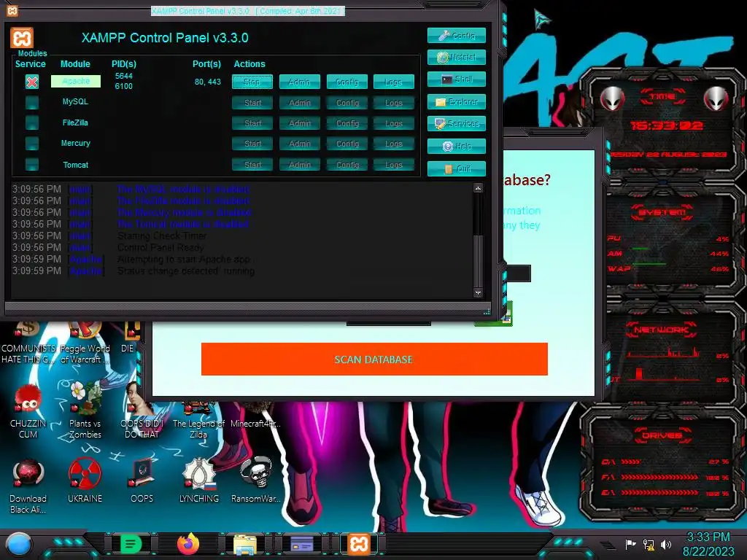The image size is (747, 560).
Task: Stop the Apache module
Action: [x=252, y=82]
